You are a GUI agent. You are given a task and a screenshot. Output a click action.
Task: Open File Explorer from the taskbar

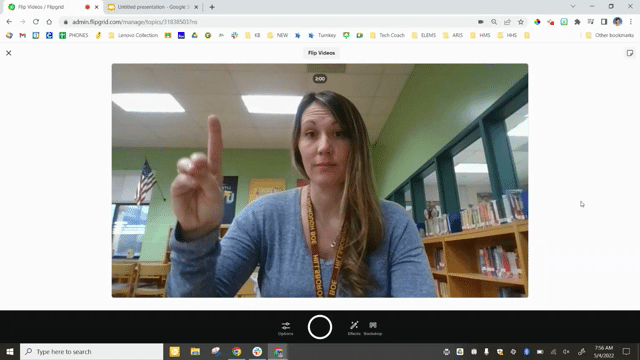pos(195,351)
